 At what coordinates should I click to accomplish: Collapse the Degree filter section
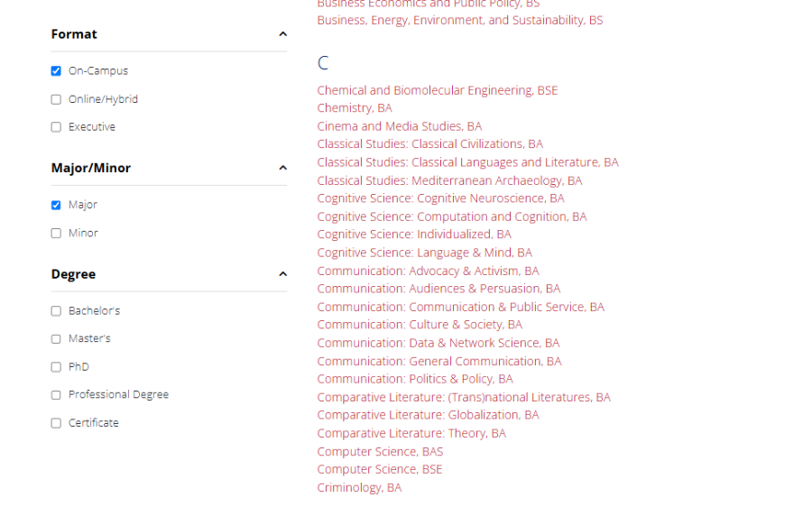[x=282, y=273]
